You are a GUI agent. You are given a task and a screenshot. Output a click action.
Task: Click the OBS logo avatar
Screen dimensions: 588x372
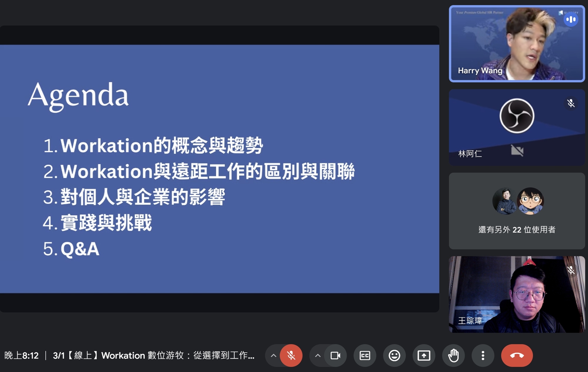(517, 116)
